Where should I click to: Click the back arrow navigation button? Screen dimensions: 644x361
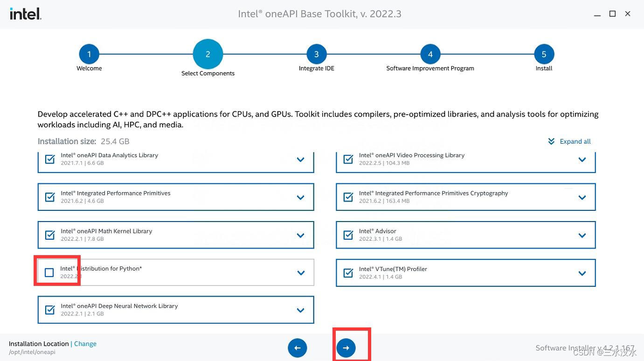tap(297, 347)
